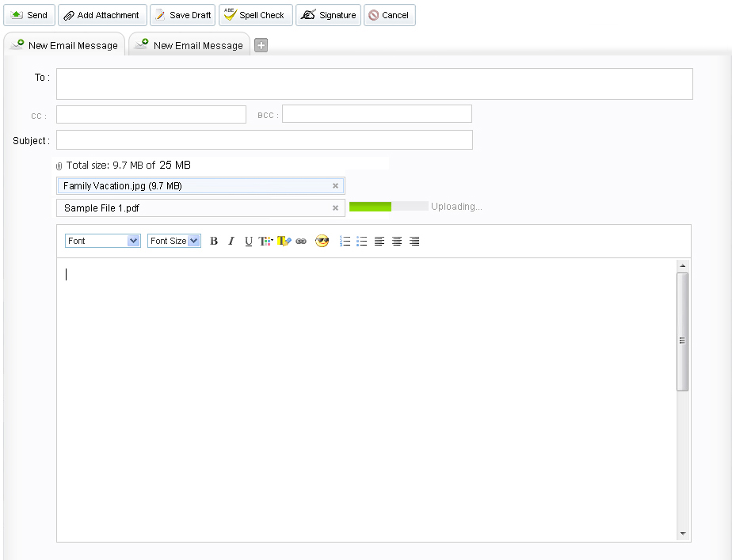This screenshot has height=560, width=732.
Task: Insert a bulleted list
Action: coord(362,242)
